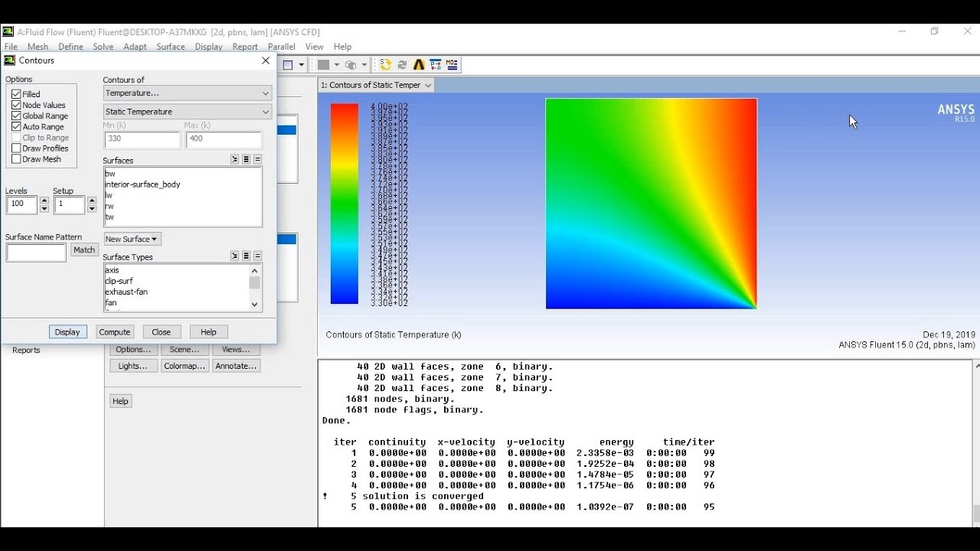Click the Match button

[84, 250]
